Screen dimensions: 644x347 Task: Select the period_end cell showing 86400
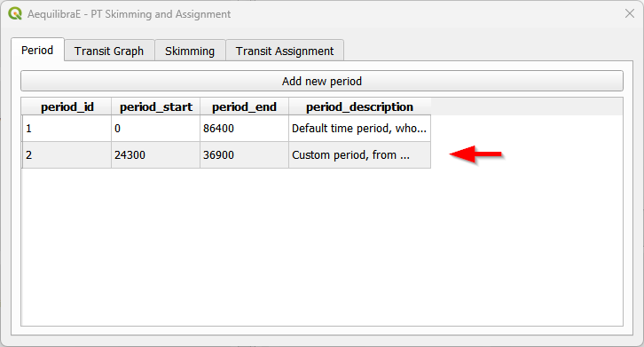coord(244,129)
